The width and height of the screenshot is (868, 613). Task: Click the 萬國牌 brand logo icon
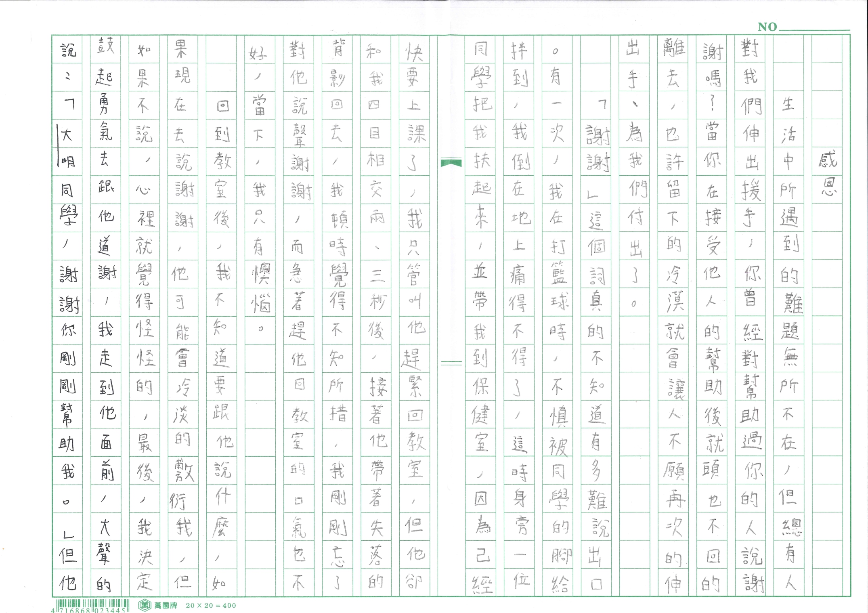[145, 605]
